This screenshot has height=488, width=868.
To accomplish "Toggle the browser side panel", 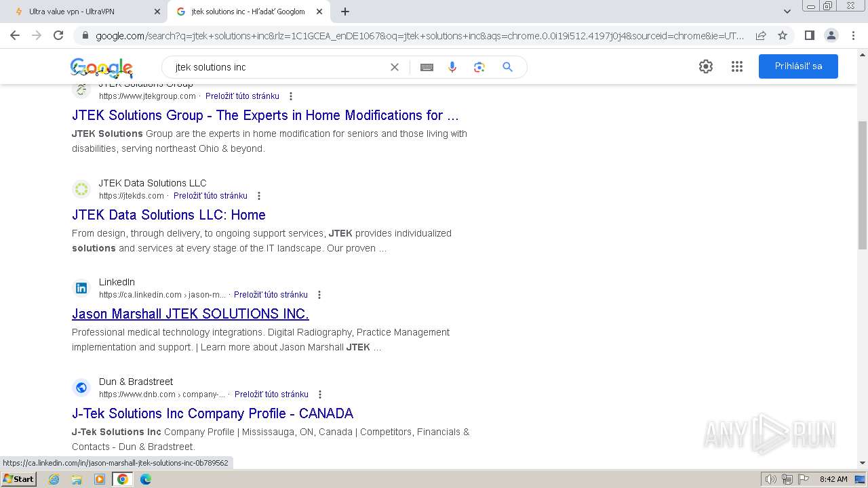I will click(x=809, y=35).
